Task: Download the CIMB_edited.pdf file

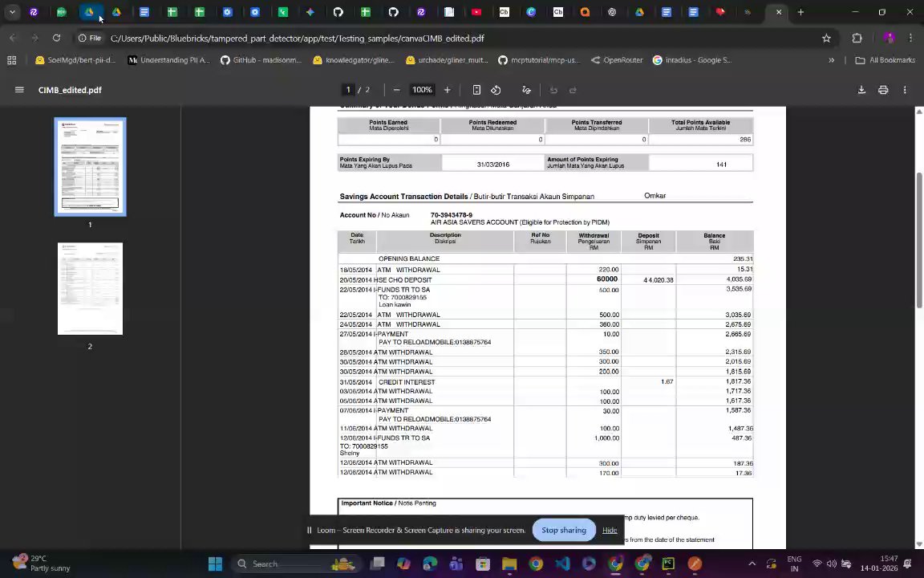Action: tap(861, 90)
